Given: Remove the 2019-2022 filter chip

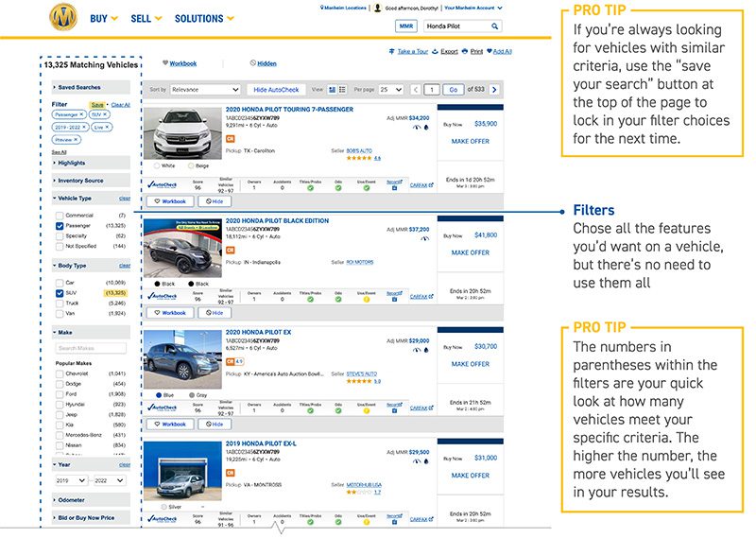Looking at the screenshot, I should 84,127.
